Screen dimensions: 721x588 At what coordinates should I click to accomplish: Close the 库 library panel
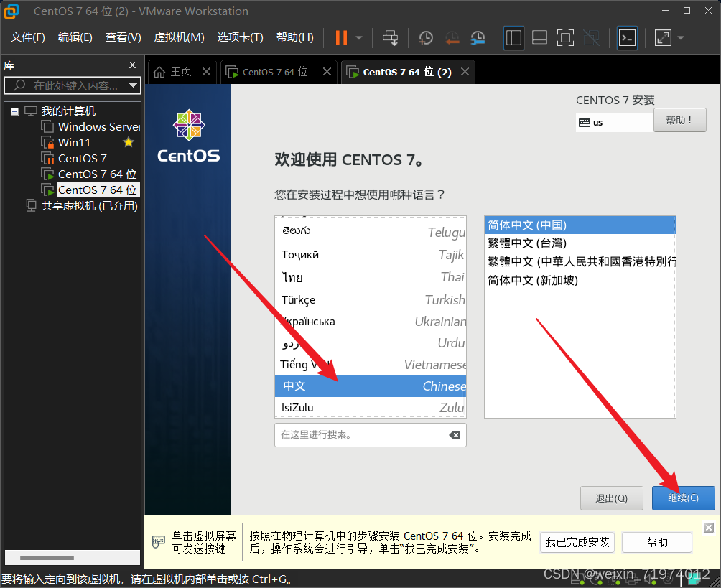tap(132, 65)
